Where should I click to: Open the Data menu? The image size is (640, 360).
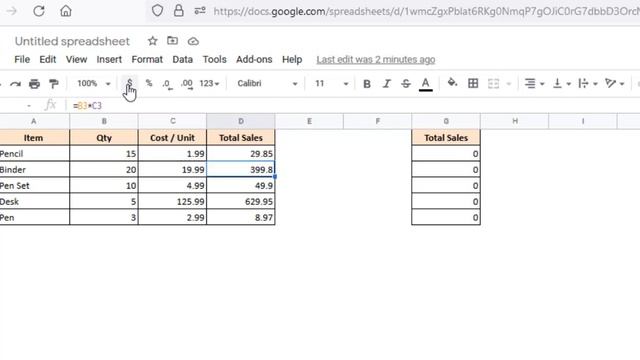182,60
